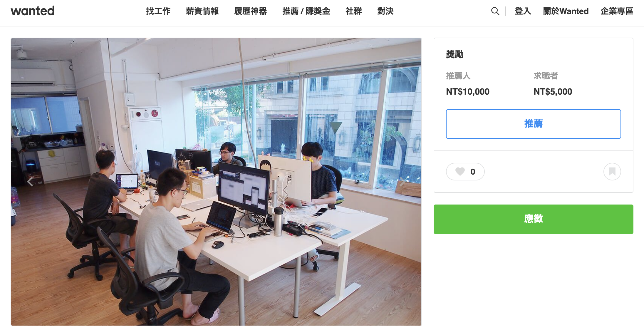The height and width of the screenshot is (335, 644).
Task: Click the office photo in carousel
Action: [x=216, y=182]
